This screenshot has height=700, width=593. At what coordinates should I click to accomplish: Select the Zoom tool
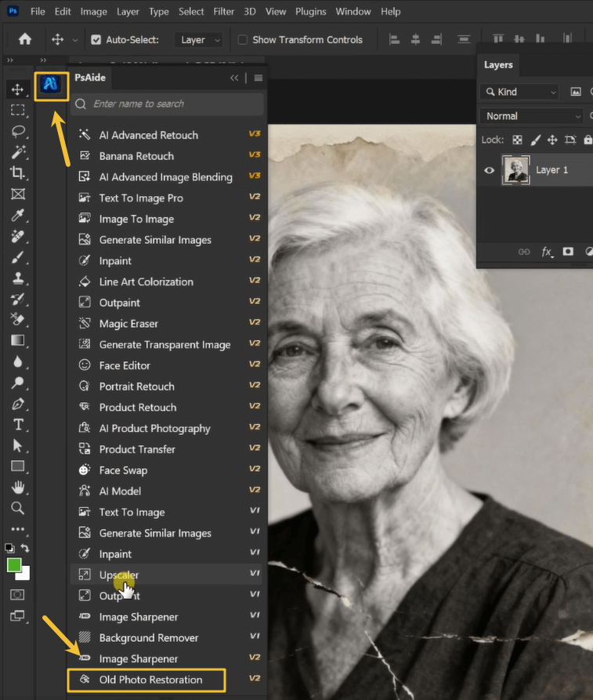click(x=17, y=508)
